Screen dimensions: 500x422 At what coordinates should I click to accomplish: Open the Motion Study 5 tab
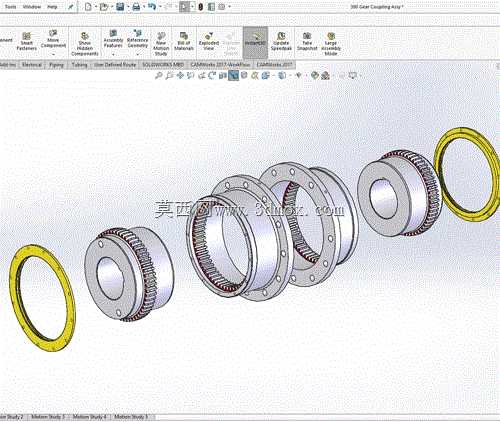click(131, 417)
